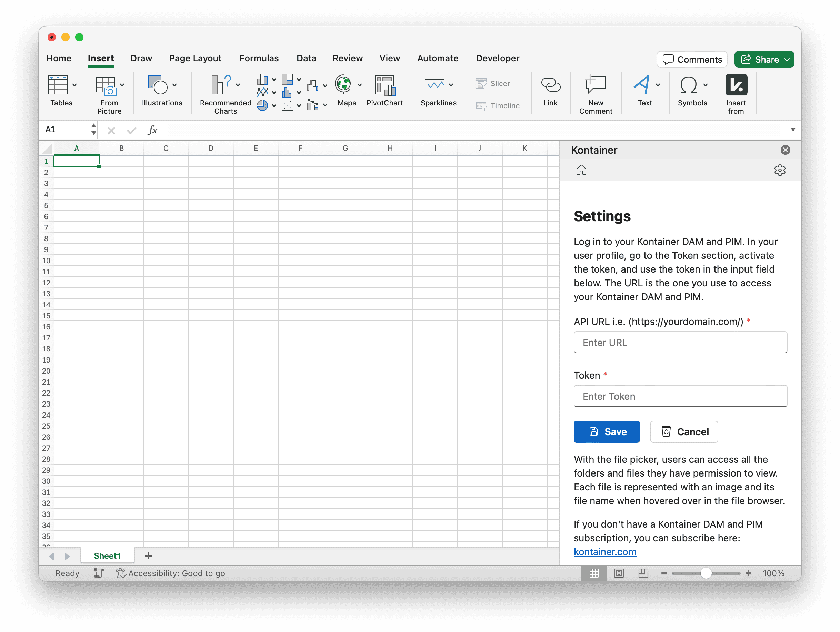Switch to the Developer tab

click(498, 58)
